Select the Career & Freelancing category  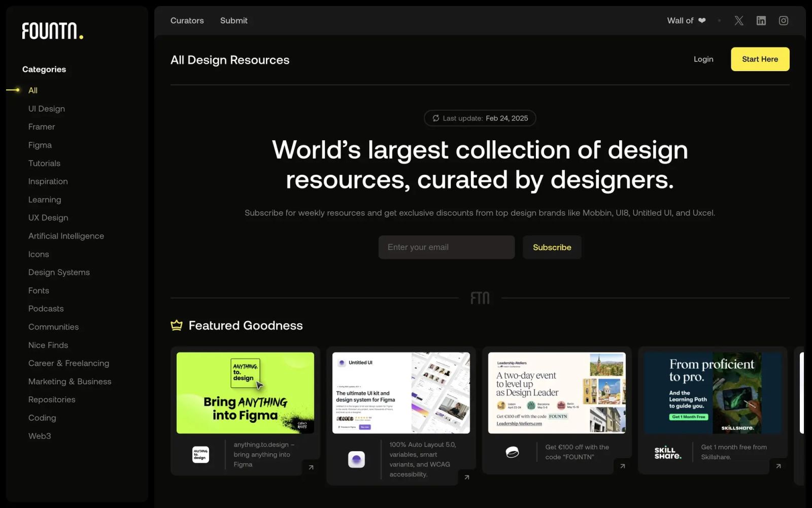pyautogui.click(x=69, y=363)
